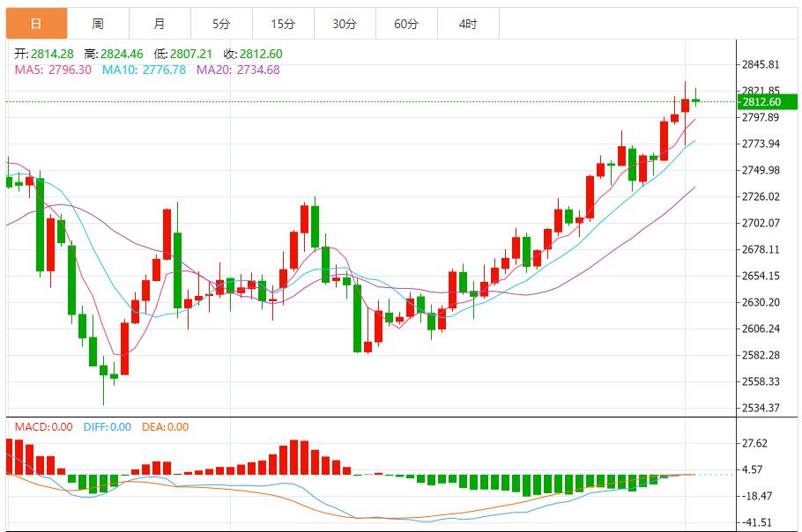
Task: Click the latest rightmost green candlestick
Action: tap(695, 100)
